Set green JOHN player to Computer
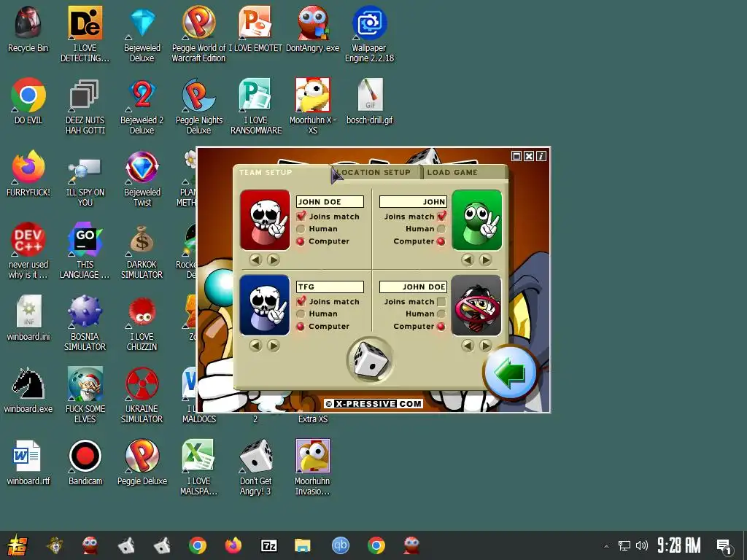This screenshot has height=560, width=747. pos(441,241)
